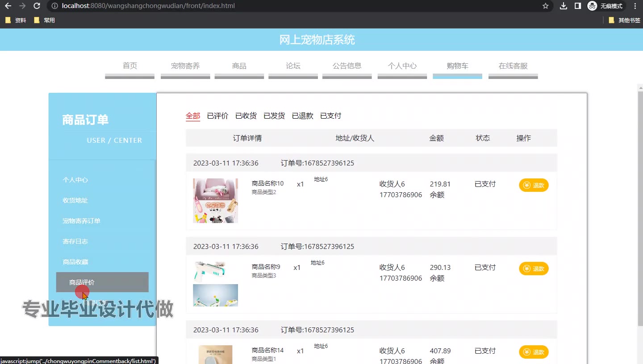Open 在线客服 from the top navigation
Image resolution: width=643 pixels, height=364 pixels.
513,66
